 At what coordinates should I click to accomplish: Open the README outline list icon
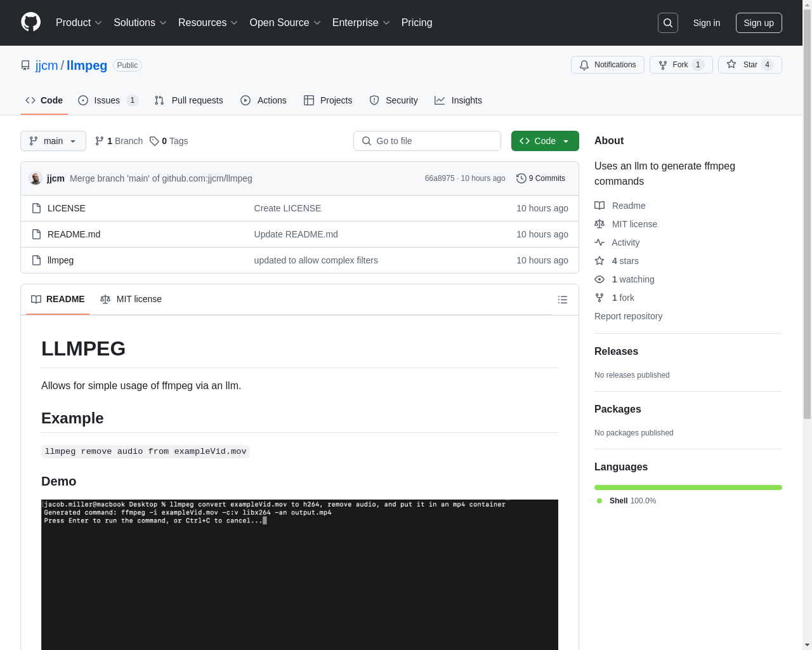pyautogui.click(x=563, y=300)
